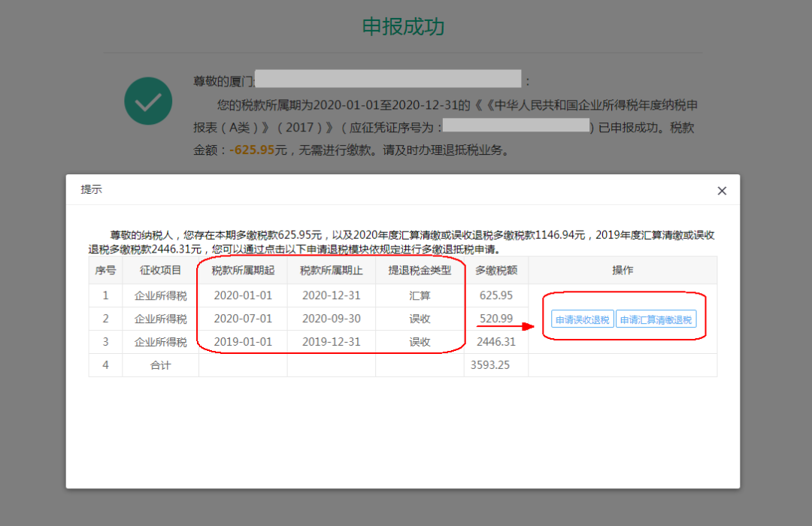Image resolution: width=812 pixels, height=526 pixels.
Task: Click the 申请汇算清缴退税 button
Action: click(657, 318)
